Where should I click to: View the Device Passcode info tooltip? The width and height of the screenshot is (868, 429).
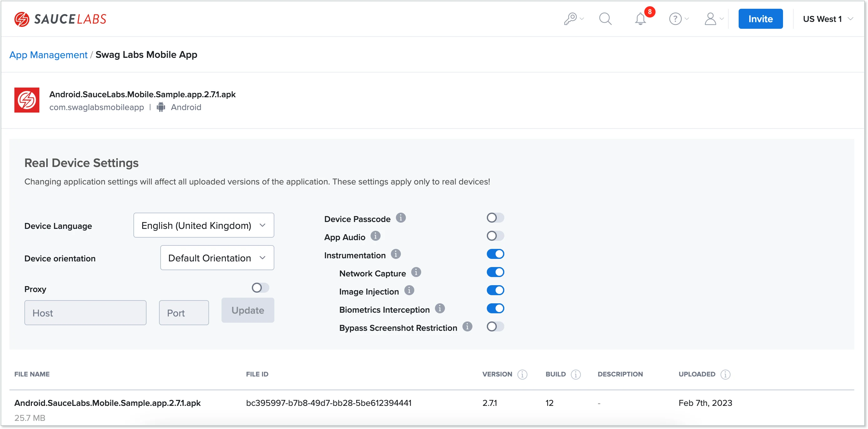point(401,218)
